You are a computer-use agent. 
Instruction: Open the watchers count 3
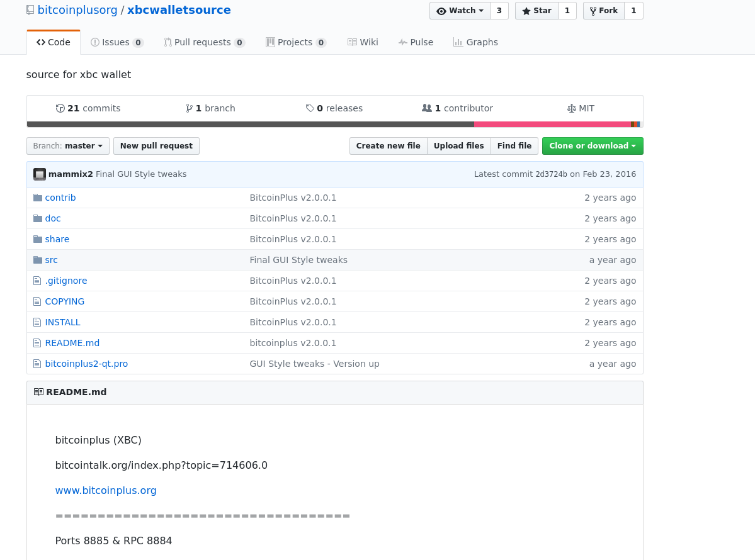click(x=499, y=11)
